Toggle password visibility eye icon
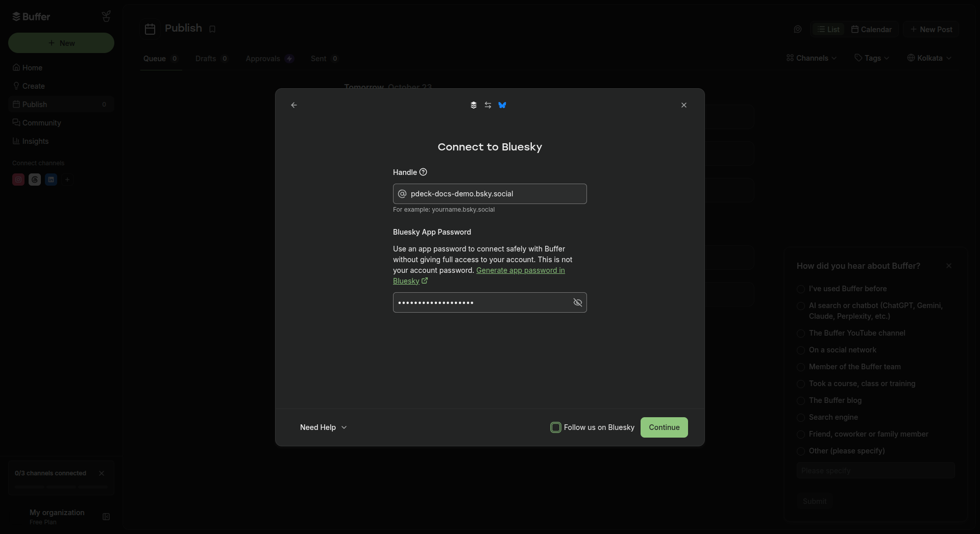 point(578,302)
